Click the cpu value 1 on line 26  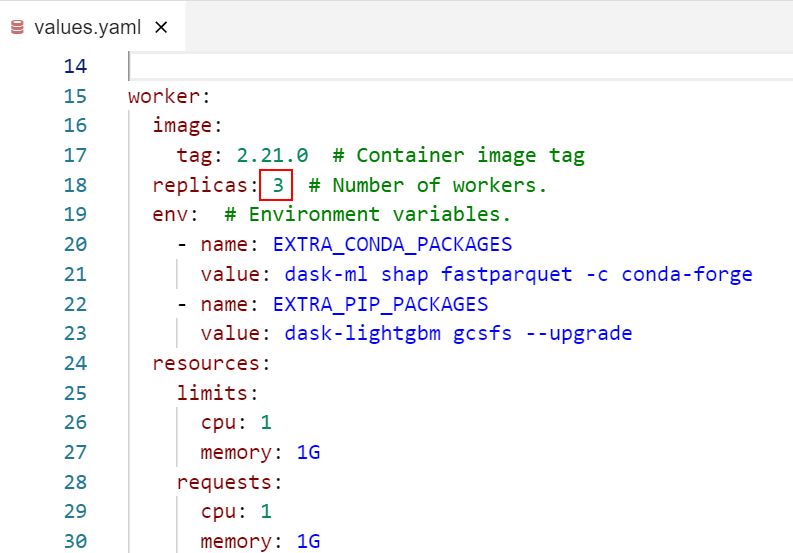tap(266, 422)
